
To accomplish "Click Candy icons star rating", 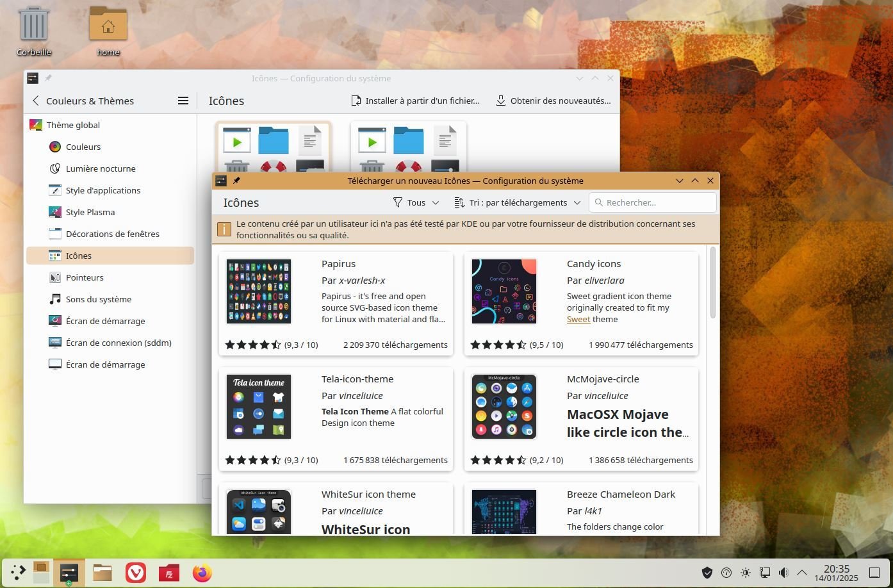I will click(498, 345).
